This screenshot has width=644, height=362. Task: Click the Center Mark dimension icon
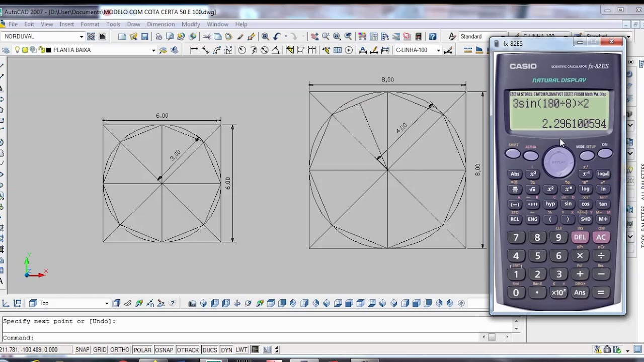[x=349, y=50]
